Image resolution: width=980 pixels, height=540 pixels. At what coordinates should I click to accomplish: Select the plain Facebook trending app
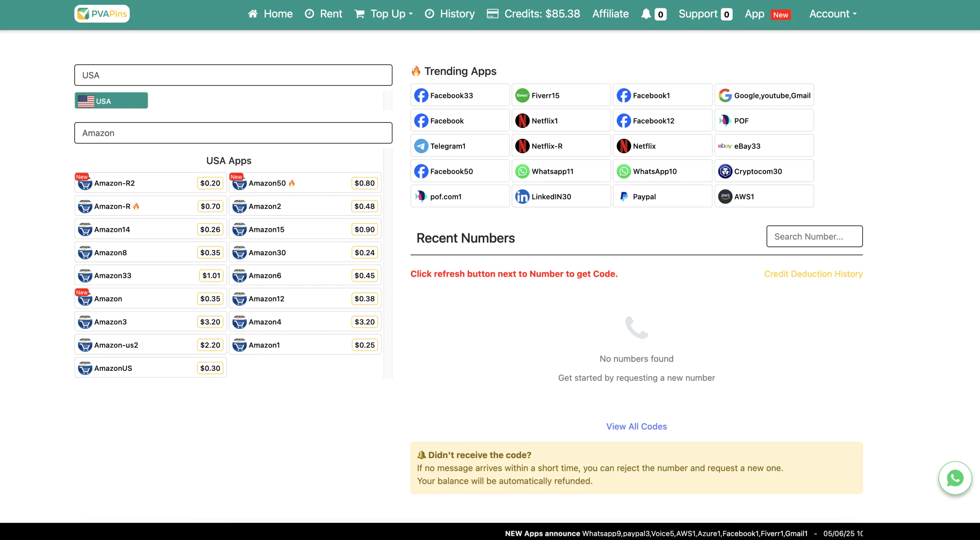tap(460, 121)
